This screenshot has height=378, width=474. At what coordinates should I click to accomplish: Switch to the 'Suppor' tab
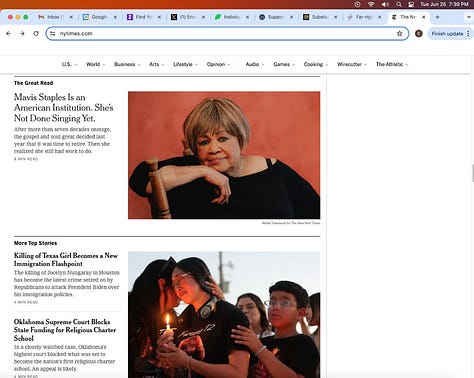click(x=274, y=17)
